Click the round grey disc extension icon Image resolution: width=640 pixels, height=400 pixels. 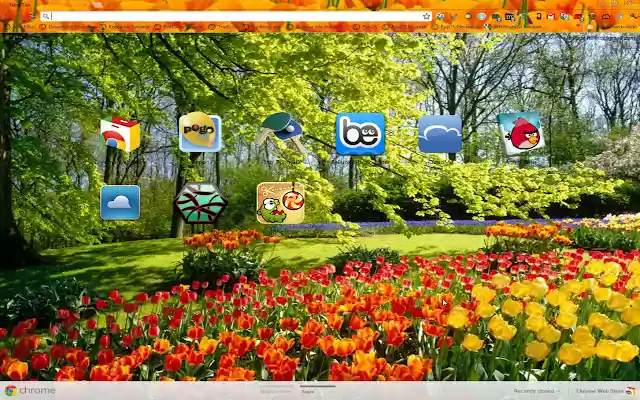coord(482,16)
